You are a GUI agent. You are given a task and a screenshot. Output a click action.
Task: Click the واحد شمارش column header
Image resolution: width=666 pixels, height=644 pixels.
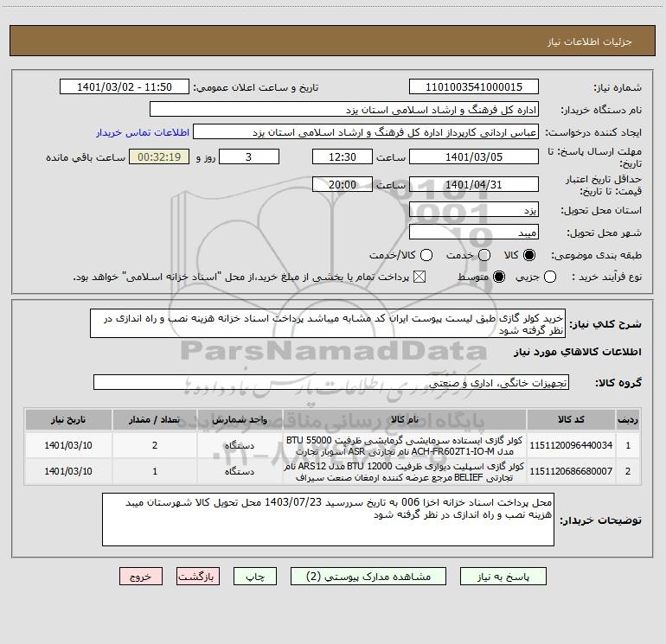point(240,419)
